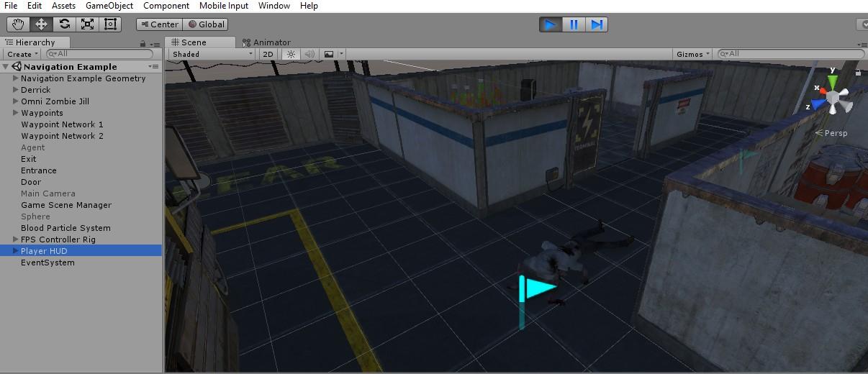Toggle scene audio speaker icon

tap(309, 54)
